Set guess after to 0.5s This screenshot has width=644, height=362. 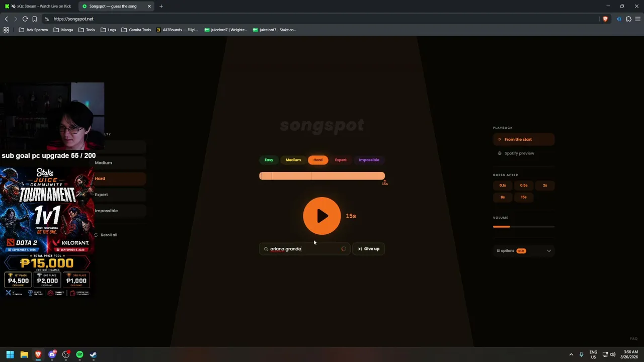[x=524, y=186]
